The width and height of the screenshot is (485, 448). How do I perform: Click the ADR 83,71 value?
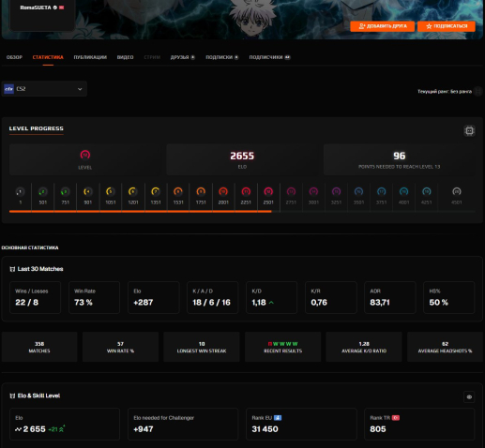[x=380, y=303]
